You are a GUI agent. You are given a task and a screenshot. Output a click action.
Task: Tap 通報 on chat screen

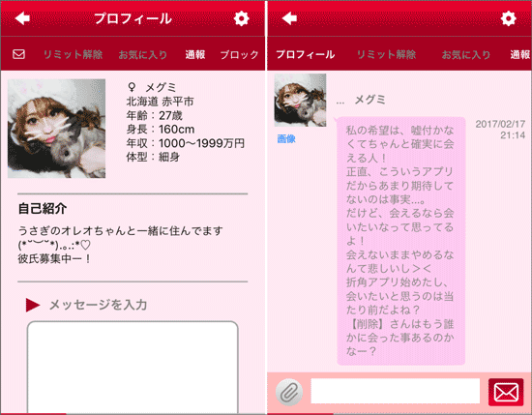pos(520,54)
